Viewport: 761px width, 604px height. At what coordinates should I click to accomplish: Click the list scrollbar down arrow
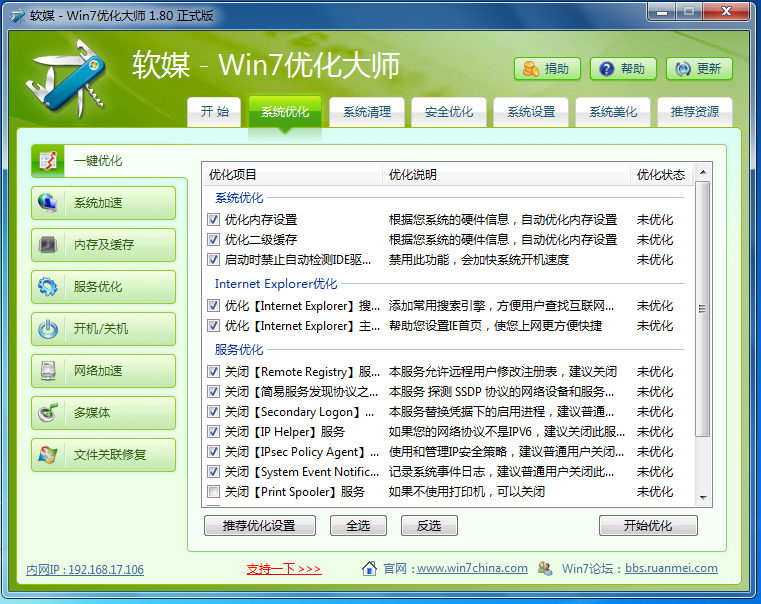(703, 498)
